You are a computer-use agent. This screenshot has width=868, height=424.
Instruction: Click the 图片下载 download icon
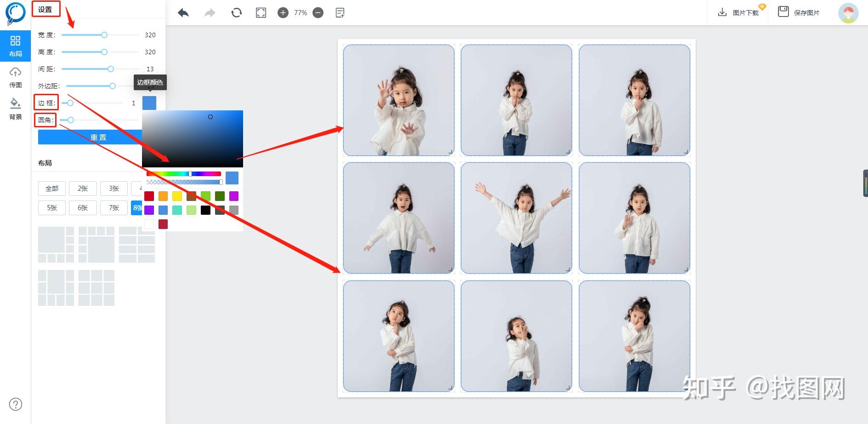click(722, 12)
